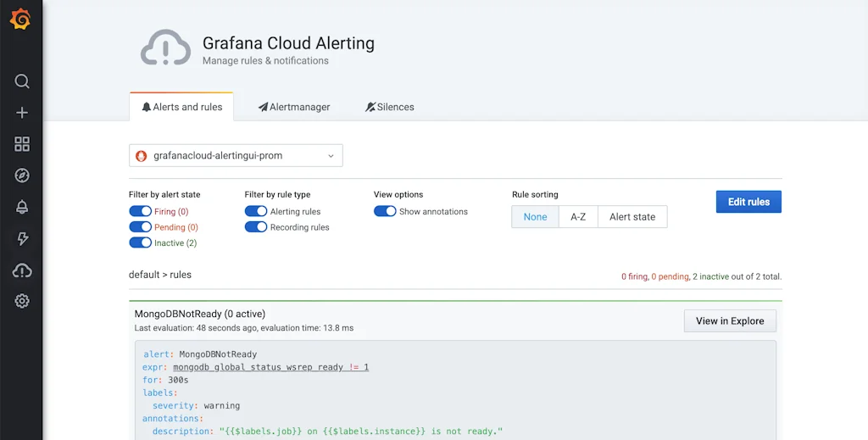Screen dimensions: 868x440
Task: Click the Edit rules button
Action: tap(748, 202)
